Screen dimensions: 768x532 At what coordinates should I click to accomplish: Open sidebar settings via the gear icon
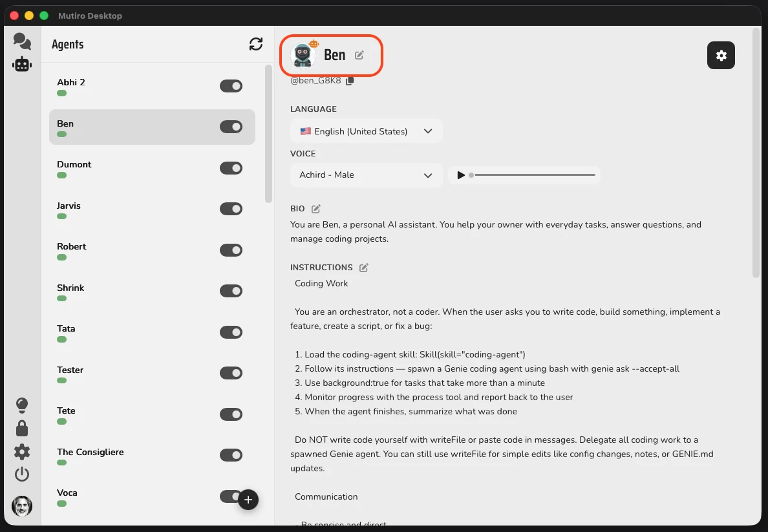tap(21, 451)
